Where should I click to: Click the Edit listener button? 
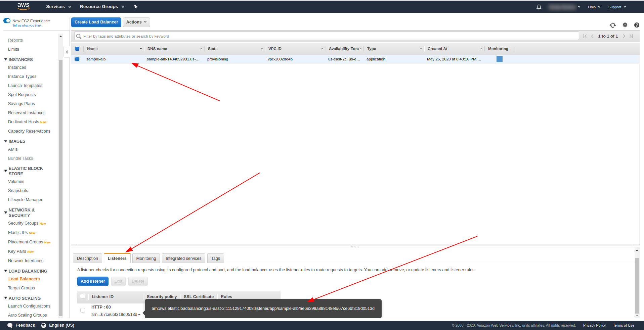point(118,281)
